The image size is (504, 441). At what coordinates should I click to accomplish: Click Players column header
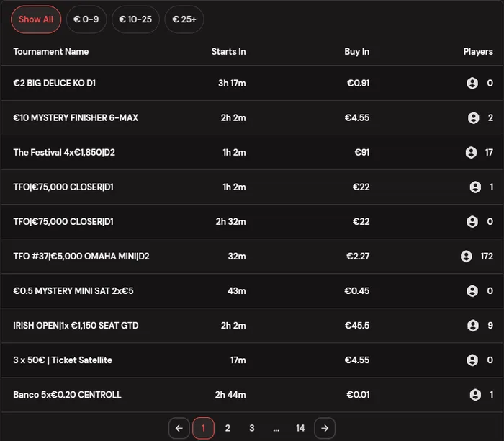478,52
